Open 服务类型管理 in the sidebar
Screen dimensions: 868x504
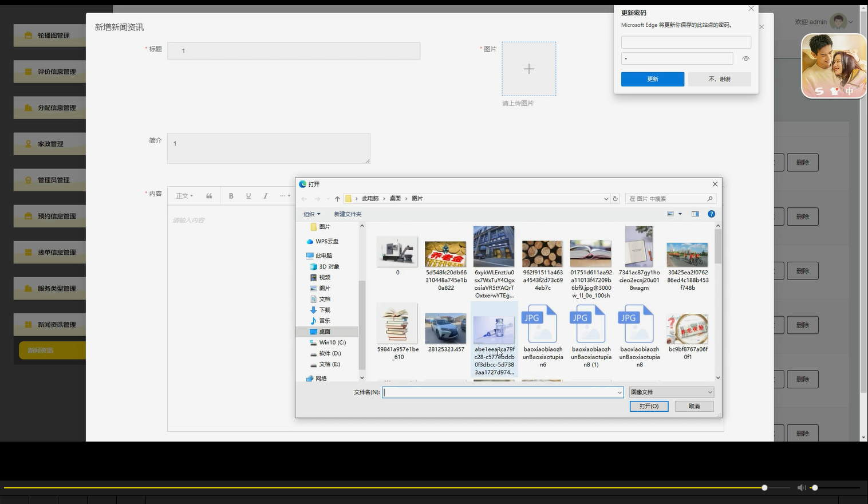click(x=50, y=289)
